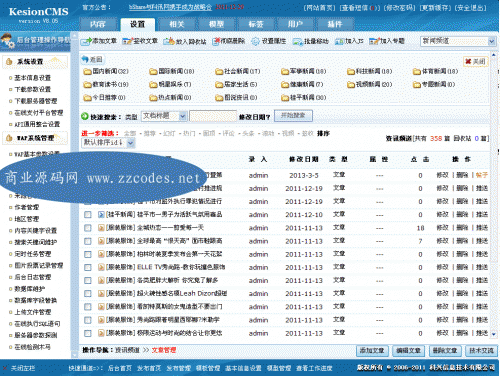Click the 添加文章 button at bottom

coord(372,351)
